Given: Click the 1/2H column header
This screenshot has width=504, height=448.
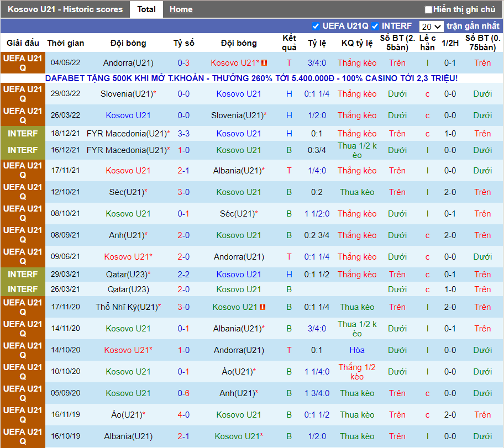Looking at the screenshot, I should (x=450, y=43).
